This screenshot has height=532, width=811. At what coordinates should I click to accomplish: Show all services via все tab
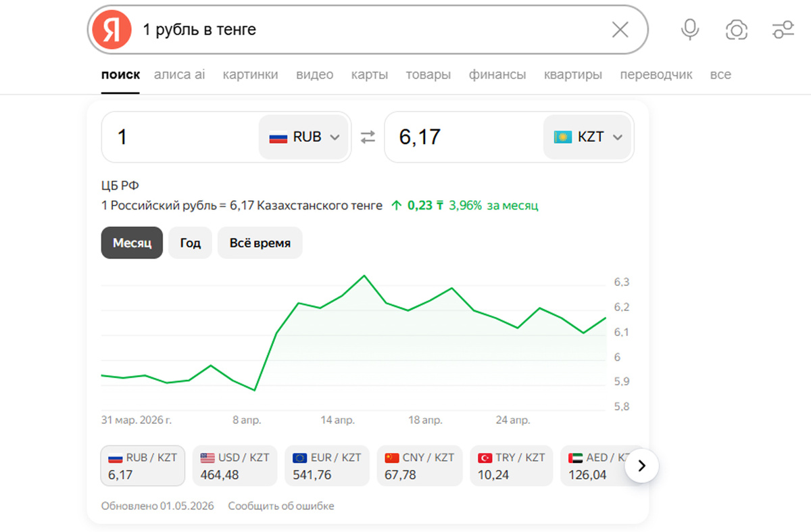720,74
